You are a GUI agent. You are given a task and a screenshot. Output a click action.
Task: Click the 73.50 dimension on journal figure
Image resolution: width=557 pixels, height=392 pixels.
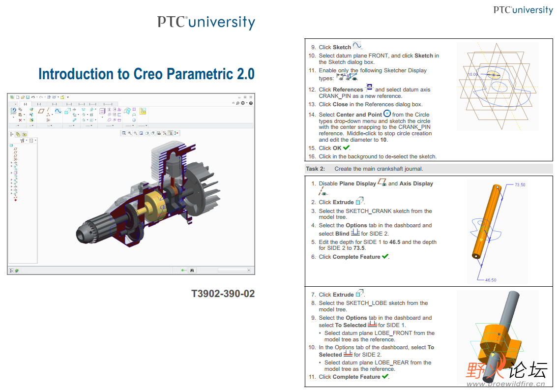click(x=520, y=185)
